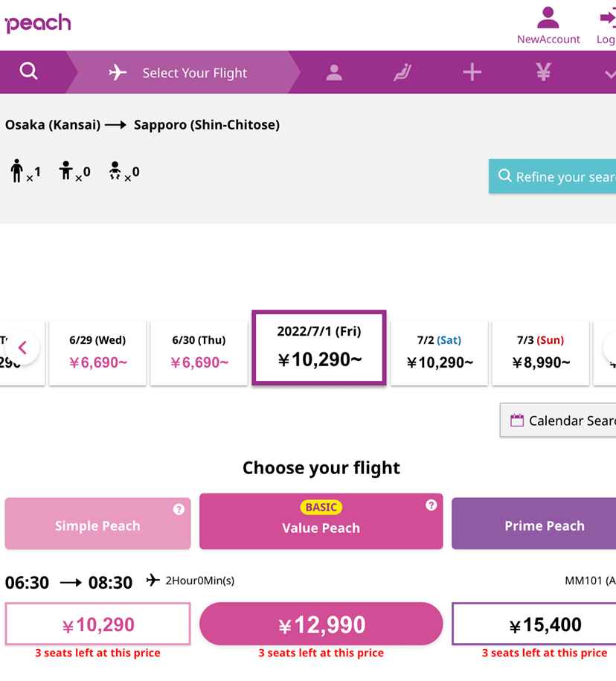The height and width of the screenshot is (681, 616).
Task: Click Sapporo (Shin-Chitose) destination text
Action: point(207,125)
